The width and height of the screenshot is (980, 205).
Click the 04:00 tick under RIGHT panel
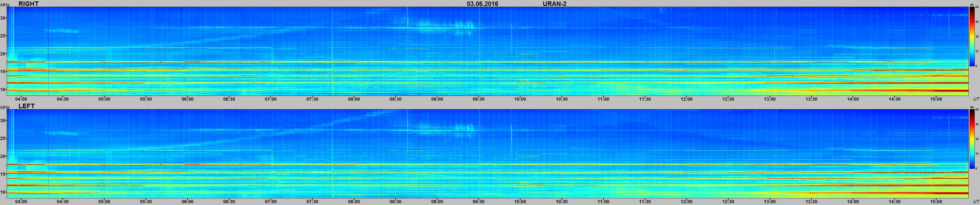tap(21, 99)
